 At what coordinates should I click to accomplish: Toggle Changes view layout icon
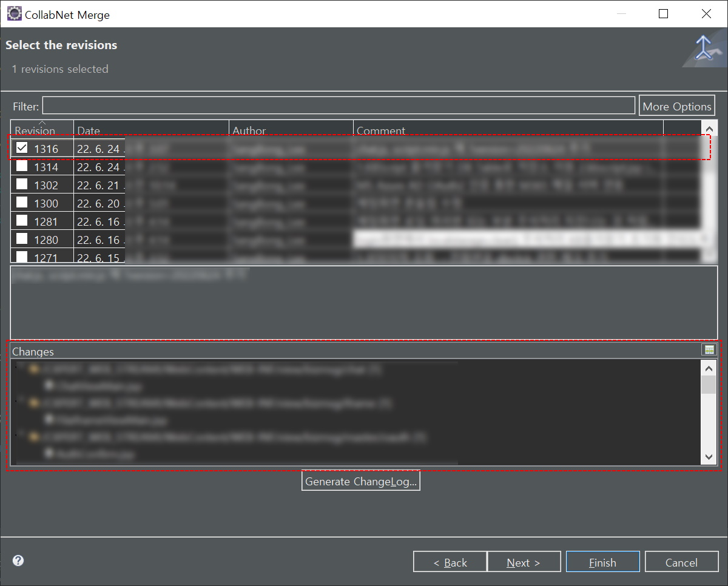tap(709, 350)
